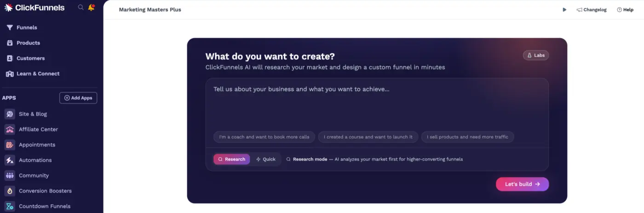Open notifications bell icon

tap(91, 7)
